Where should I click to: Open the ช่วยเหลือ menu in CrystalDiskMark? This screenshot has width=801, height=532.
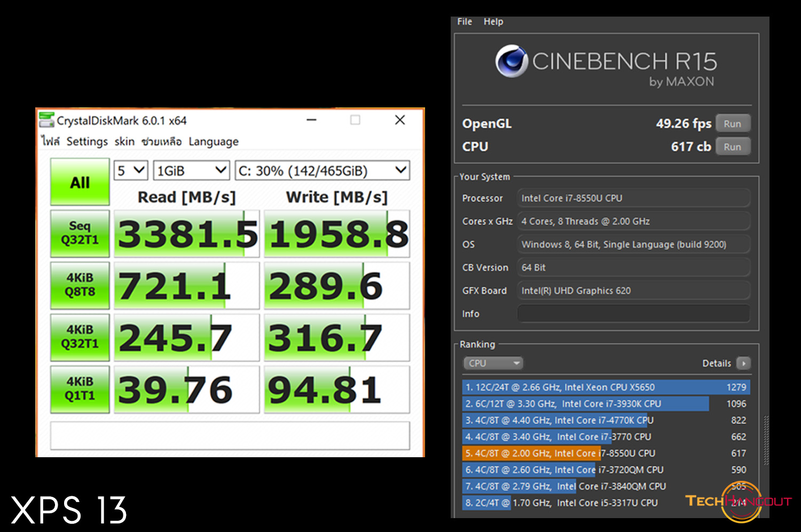161,142
